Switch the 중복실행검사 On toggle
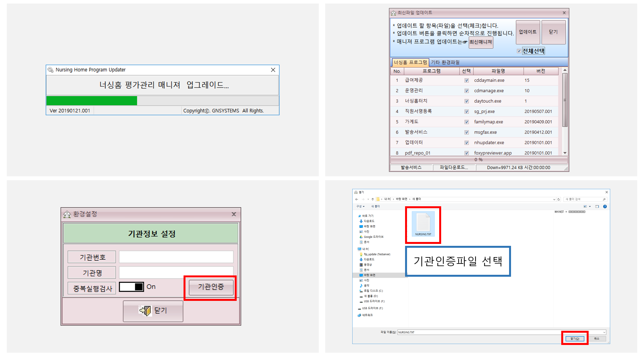644x362 pixels. click(131, 287)
